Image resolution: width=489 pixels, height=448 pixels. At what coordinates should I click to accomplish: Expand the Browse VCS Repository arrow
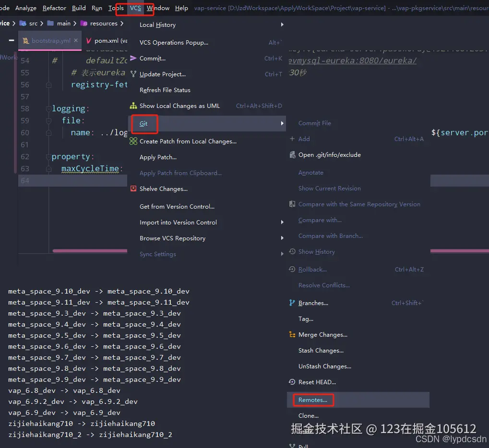pyautogui.click(x=282, y=238)
